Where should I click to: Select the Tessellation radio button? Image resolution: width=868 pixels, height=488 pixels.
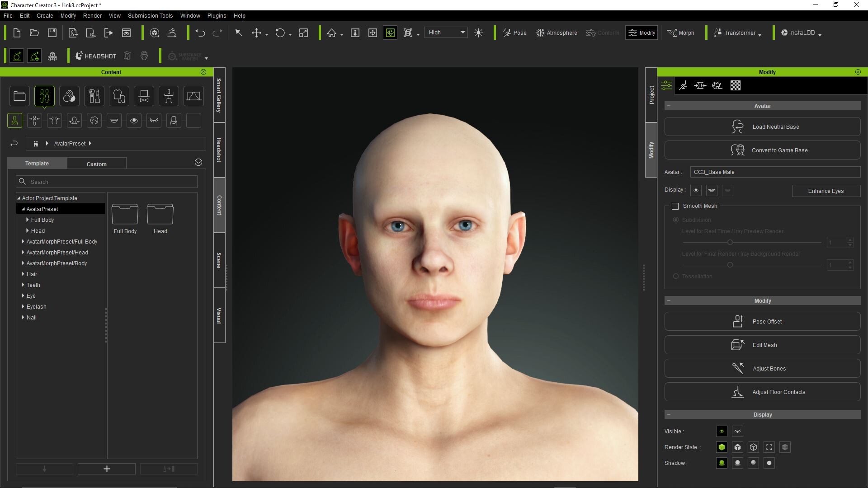(676, 276)
